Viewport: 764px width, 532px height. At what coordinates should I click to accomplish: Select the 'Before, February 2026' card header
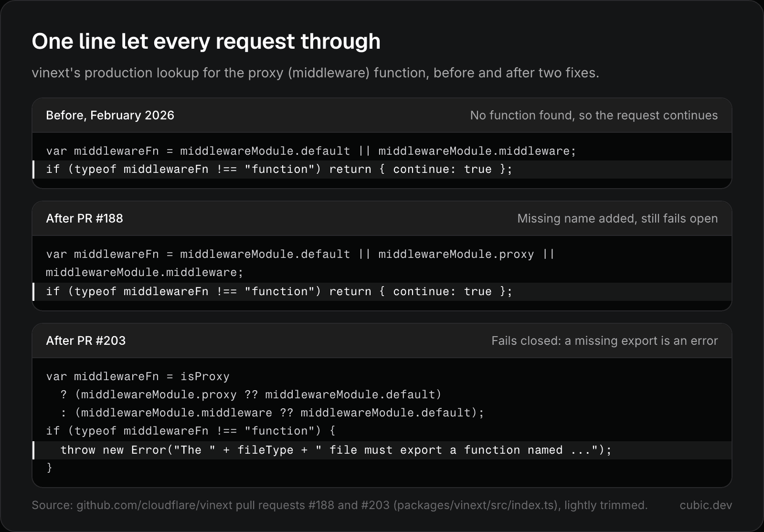(382, 115)
